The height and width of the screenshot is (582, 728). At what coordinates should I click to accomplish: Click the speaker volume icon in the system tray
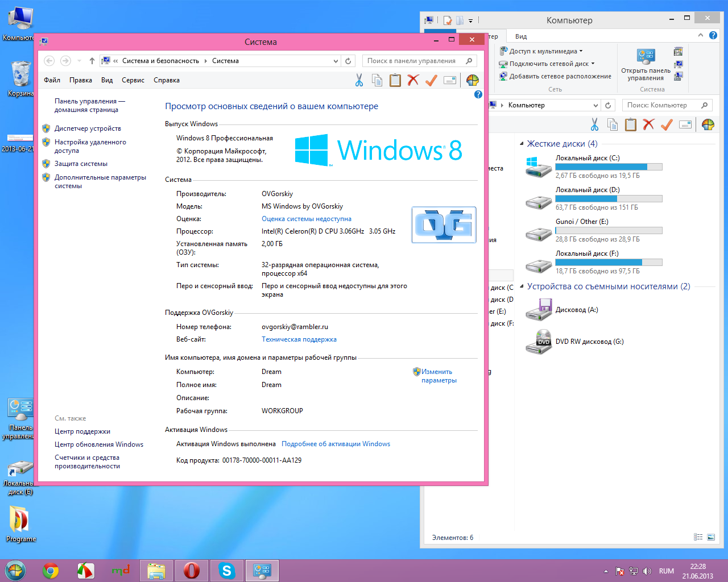[x=647, y=571]
